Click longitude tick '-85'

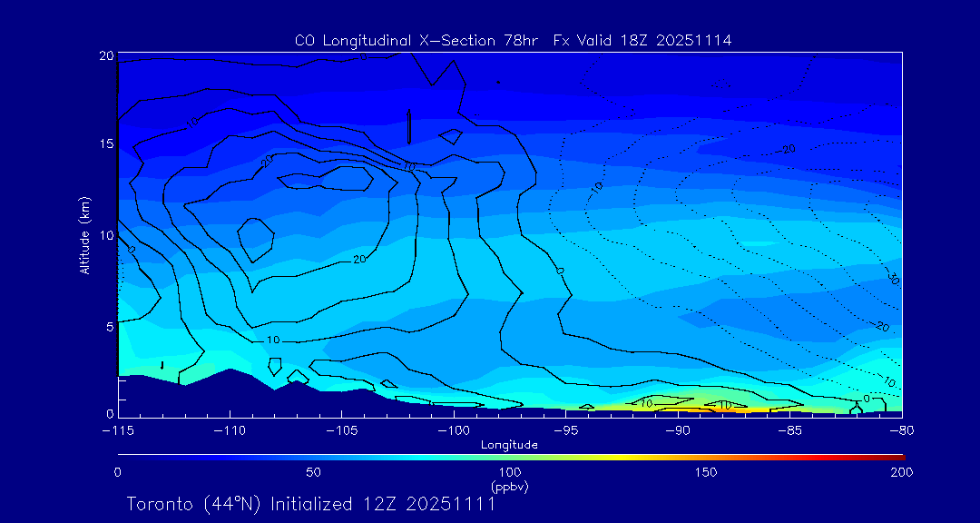click(790, 431)
